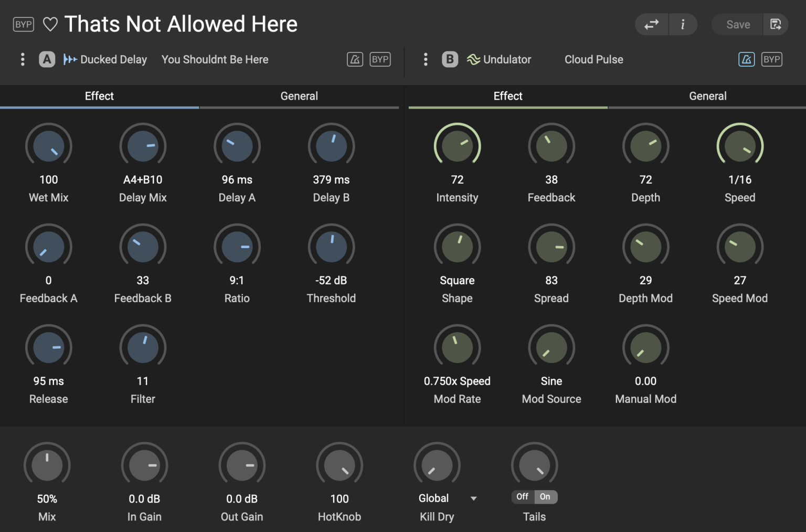Open the Undulator effect selector
806x532 pixels.
pyautogui.click(x=507, y=59)
